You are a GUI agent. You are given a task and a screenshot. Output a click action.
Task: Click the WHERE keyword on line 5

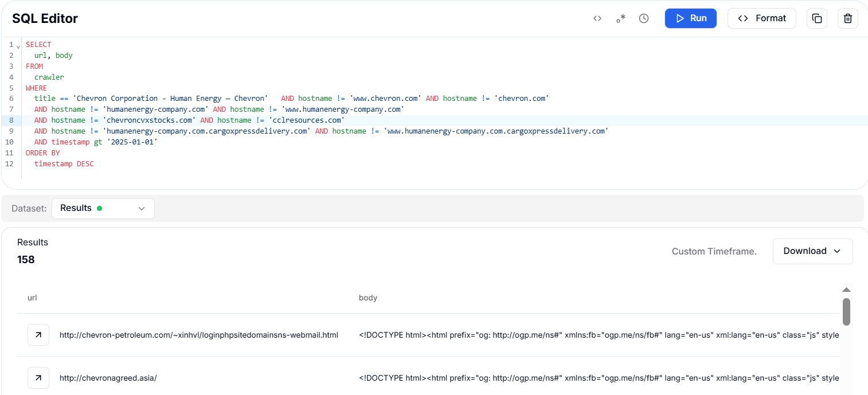[x=36, y=88]
